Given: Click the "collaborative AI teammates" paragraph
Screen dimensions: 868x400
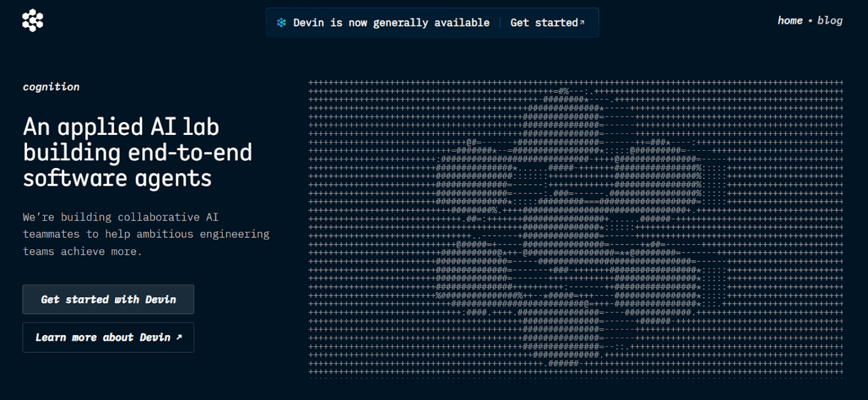Looking at the screenshot, I should click(146, 234).
